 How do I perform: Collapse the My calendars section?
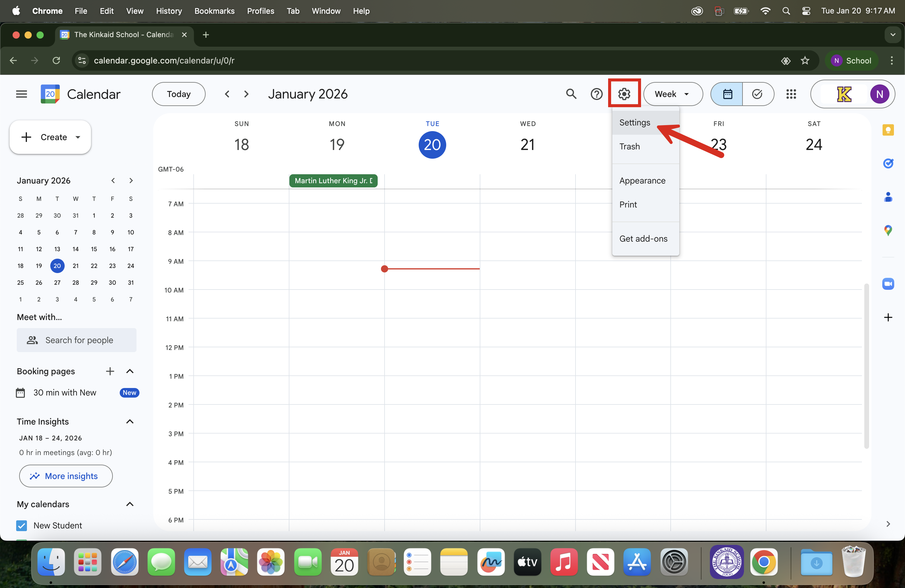point(130,504)
